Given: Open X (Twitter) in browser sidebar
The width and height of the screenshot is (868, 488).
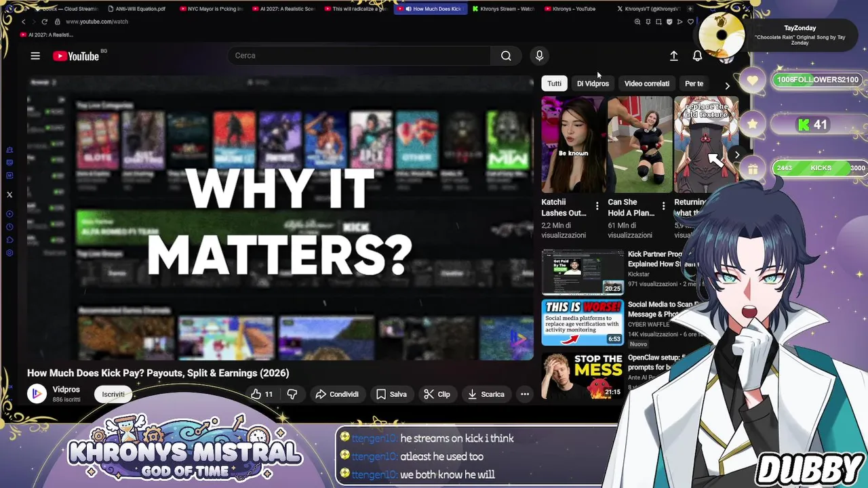Looking at the screenshot, I should pyautogui.click(x=9, y=195).
